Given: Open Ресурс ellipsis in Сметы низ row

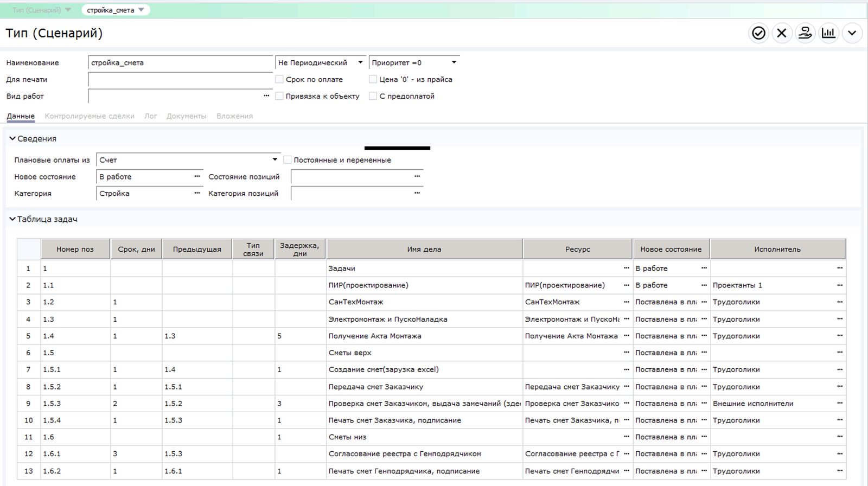Looking at the screenshot, I should [627, 437].
